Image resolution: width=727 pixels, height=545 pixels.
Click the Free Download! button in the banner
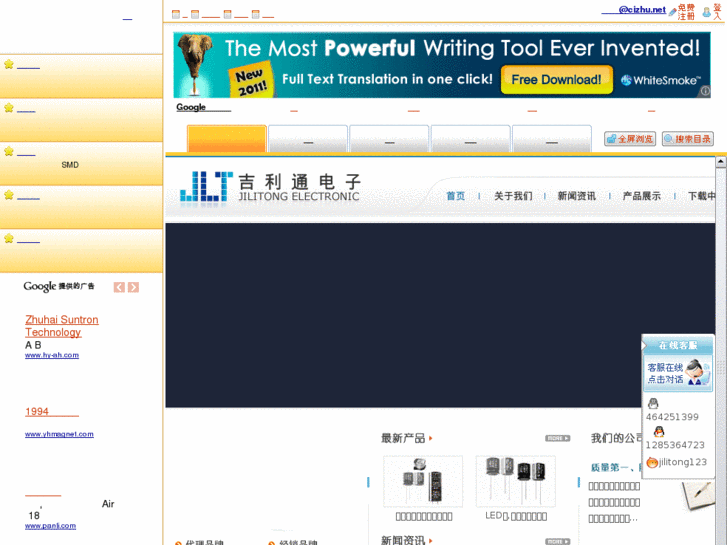coord(556,80)
